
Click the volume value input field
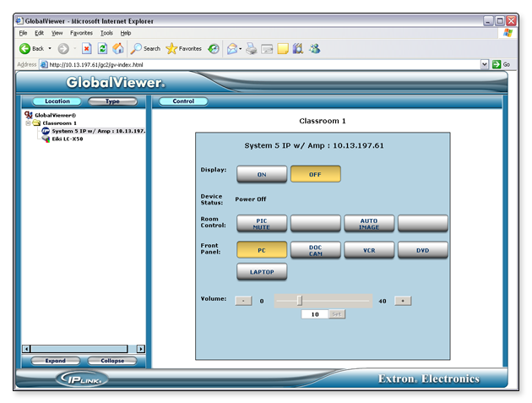click(314, 313)
